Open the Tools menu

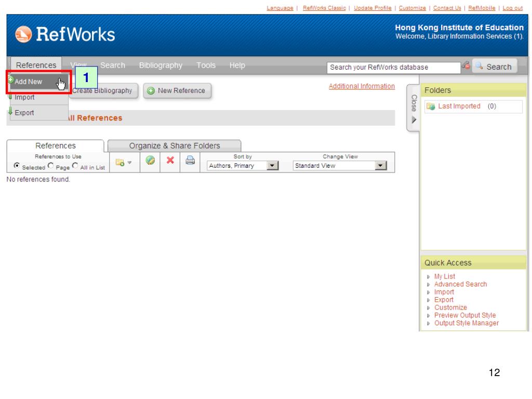[206, 65]
